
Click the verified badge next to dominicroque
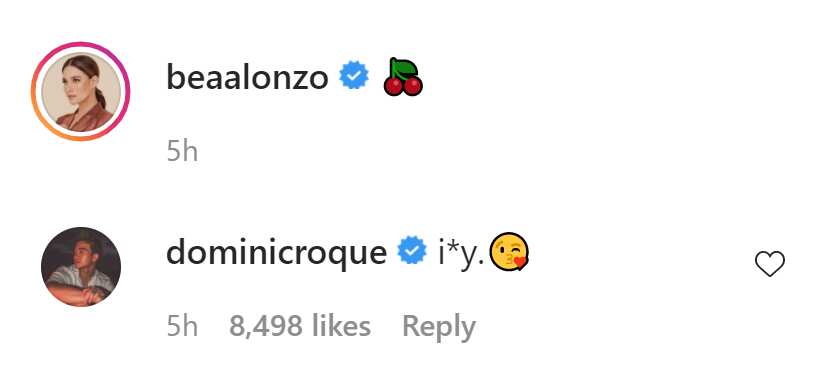(x=413, y=251)
